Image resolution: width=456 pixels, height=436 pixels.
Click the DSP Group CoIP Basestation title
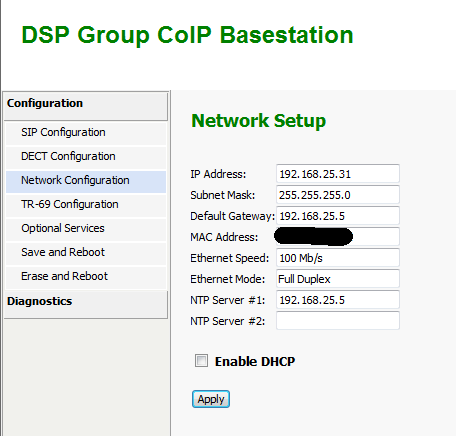click(187, 35)
